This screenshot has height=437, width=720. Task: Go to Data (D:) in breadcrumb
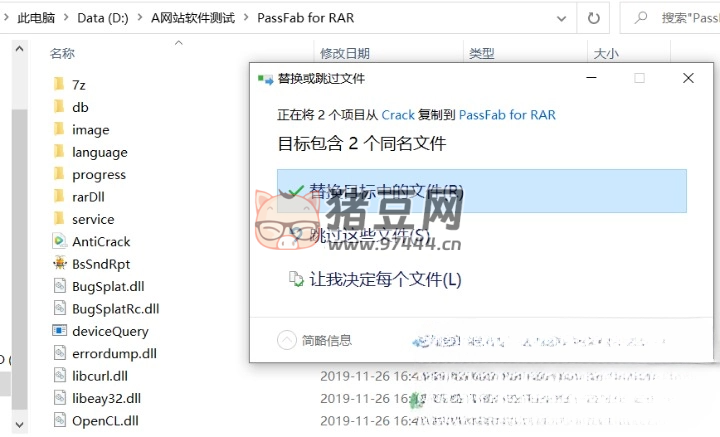pos(103,18)
